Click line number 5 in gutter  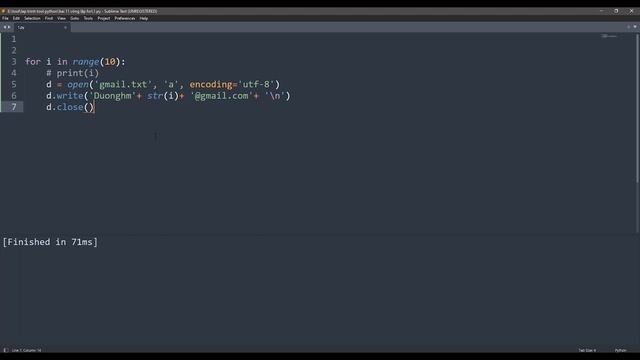point(14,84)
